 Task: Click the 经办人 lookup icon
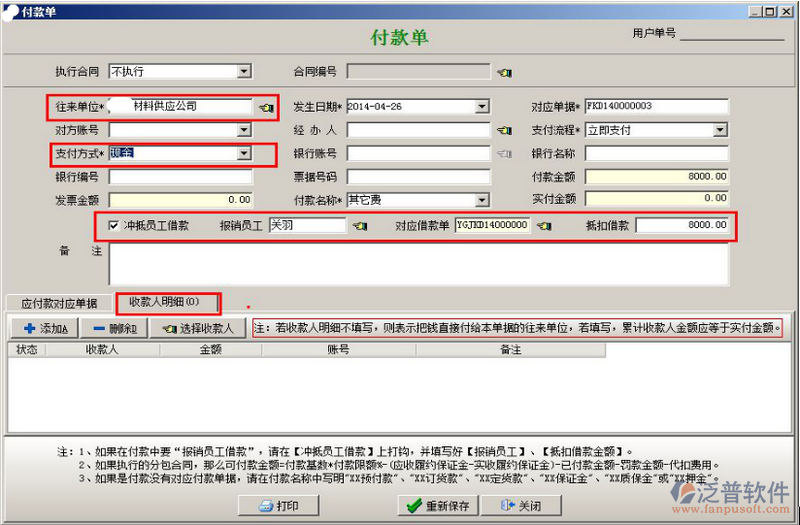coord(505,131)
